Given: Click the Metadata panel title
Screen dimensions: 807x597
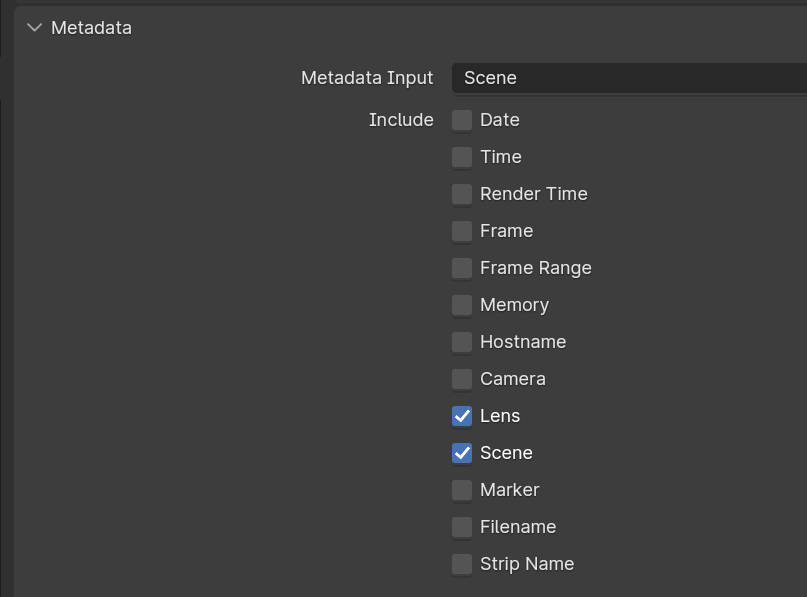Looking at the screenshot, I should 92,28.
